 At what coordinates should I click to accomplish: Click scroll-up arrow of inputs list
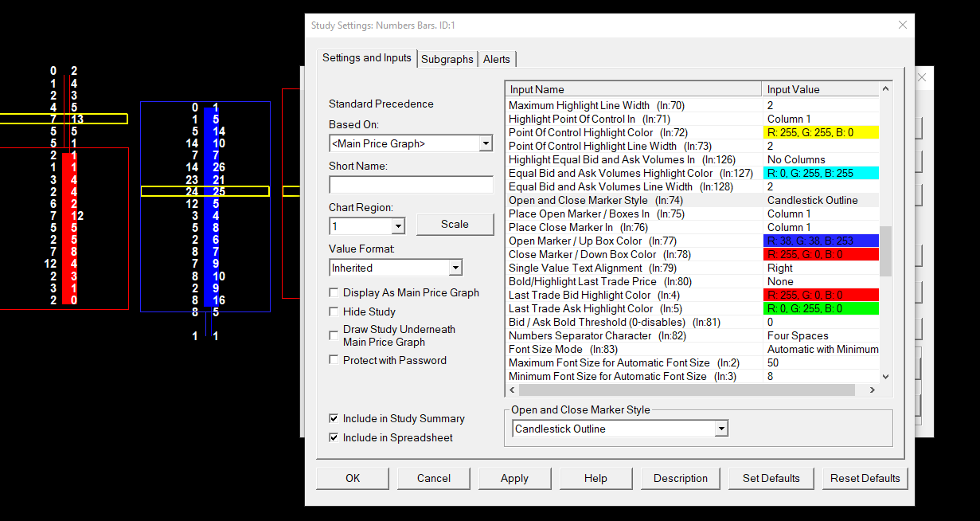tap(885, 89)
